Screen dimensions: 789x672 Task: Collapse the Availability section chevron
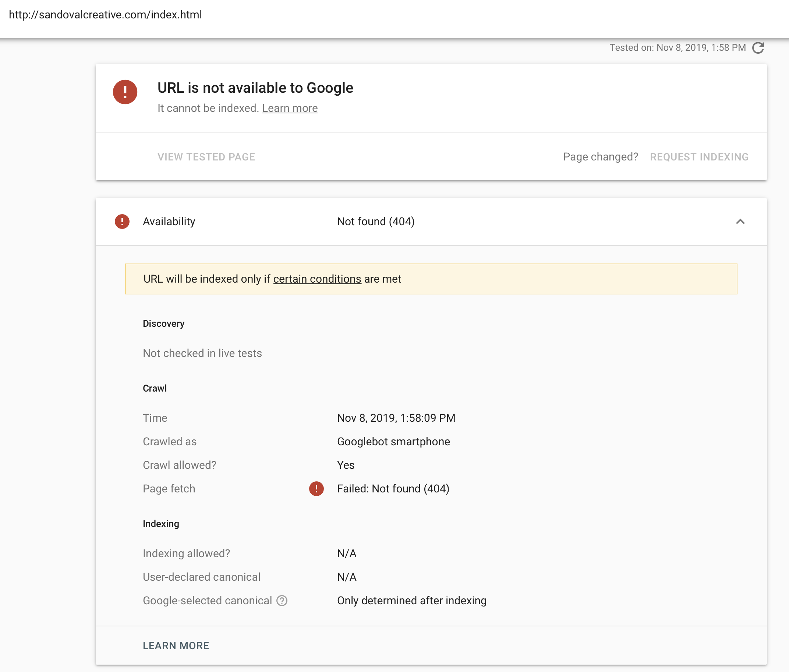[740, 222]
